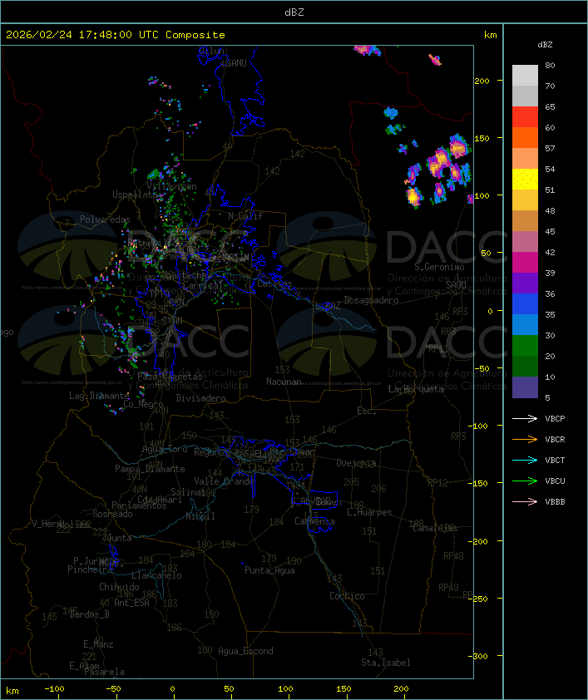Select the light blue 30-35 dBZ swatch
Image resolution: width=588 pixels, height=700 pixels.
click(x=525, y=325)
